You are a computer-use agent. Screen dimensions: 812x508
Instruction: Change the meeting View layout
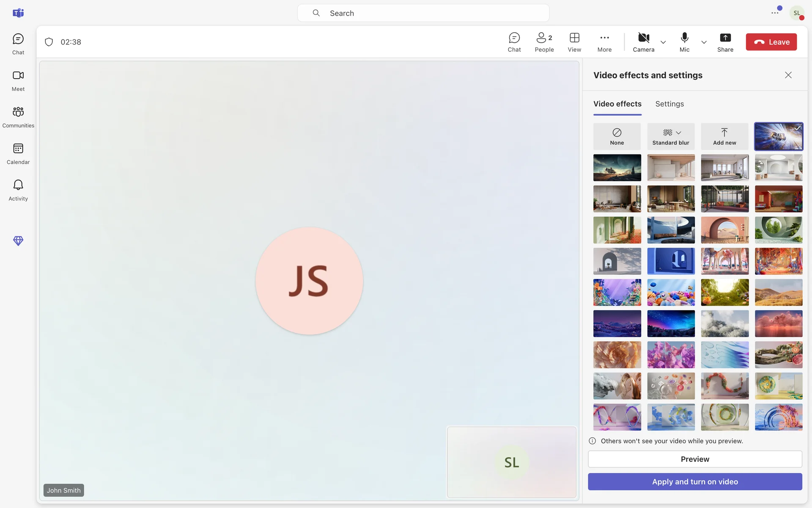[574, 42]
